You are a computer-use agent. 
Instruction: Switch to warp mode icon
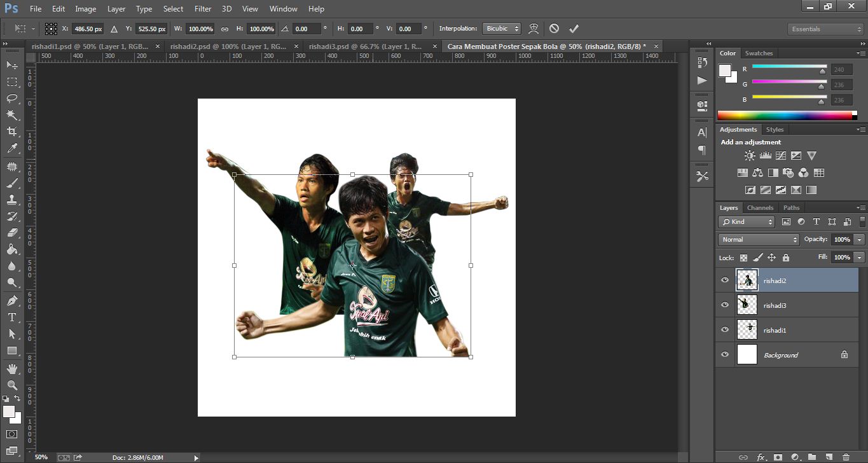(534, 29)
